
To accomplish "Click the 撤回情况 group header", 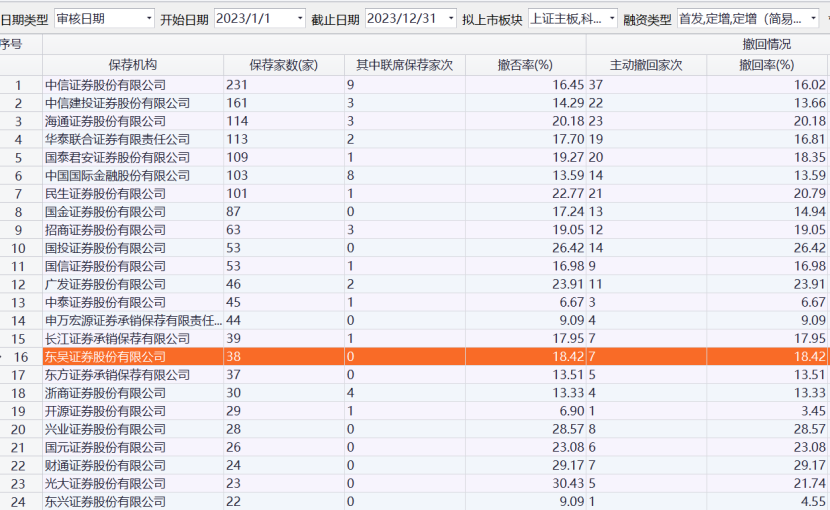I will (766, 44).
